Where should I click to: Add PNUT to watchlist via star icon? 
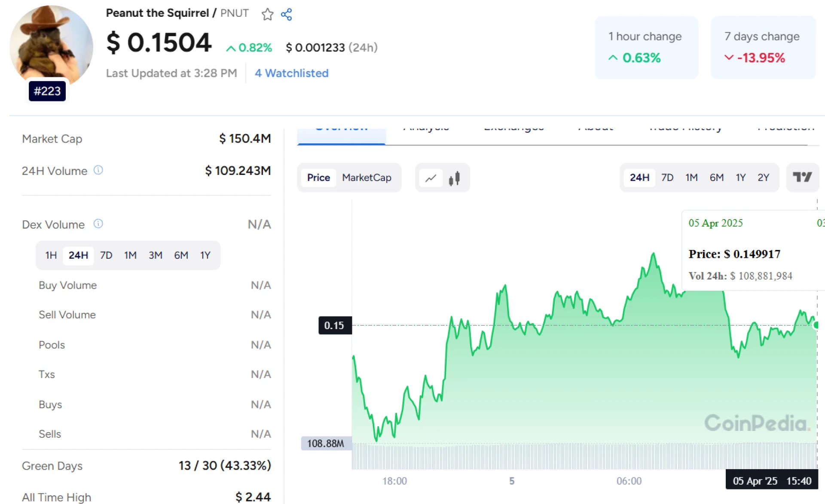(267, 14)
